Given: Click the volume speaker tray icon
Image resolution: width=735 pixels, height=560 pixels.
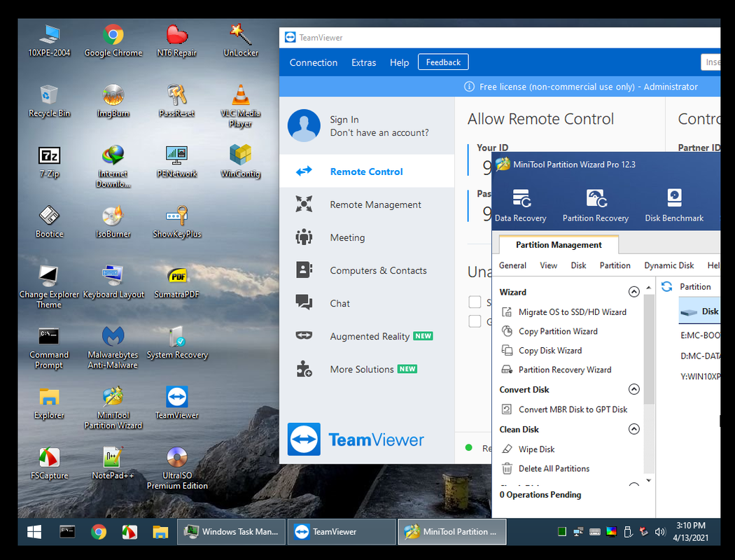Looking at the screenshot, I should (660, 531).
